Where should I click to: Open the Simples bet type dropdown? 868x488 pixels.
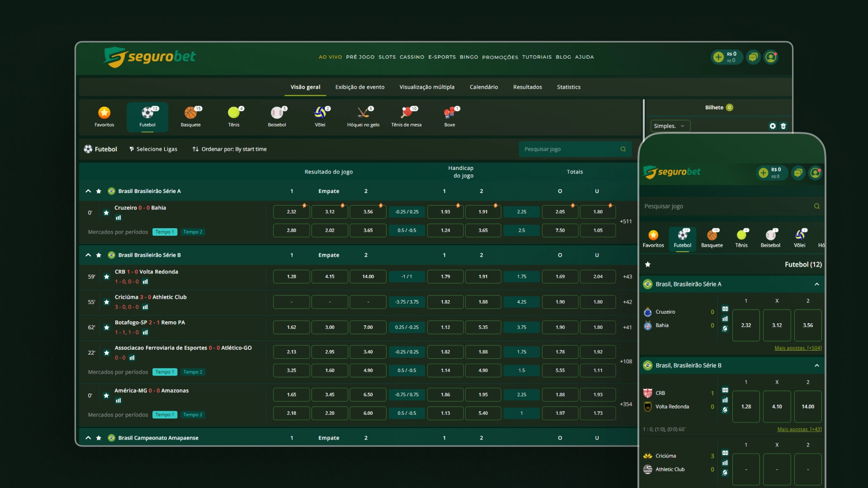670,126
